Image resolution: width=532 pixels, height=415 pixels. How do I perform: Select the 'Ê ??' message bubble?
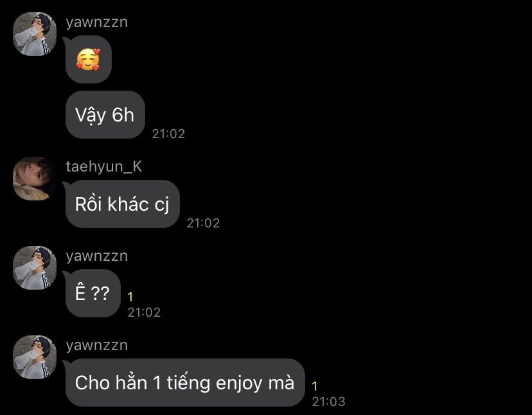point(93,293)
